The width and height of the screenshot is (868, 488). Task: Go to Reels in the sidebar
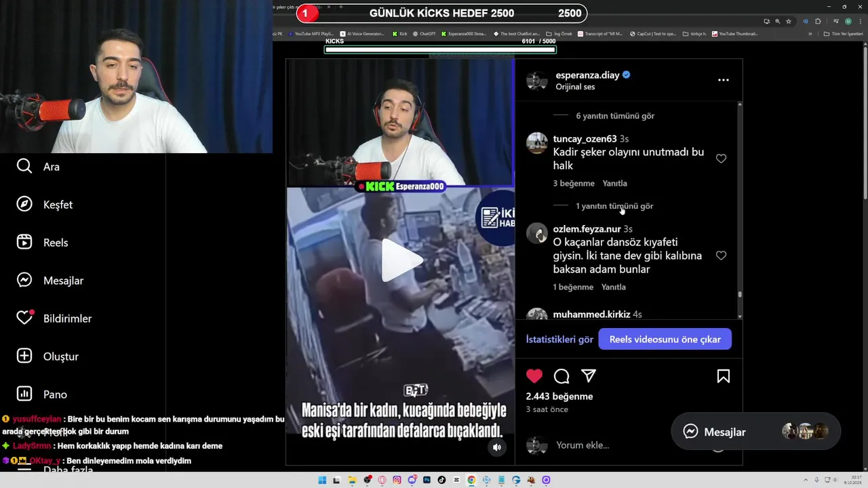(42, 243)
